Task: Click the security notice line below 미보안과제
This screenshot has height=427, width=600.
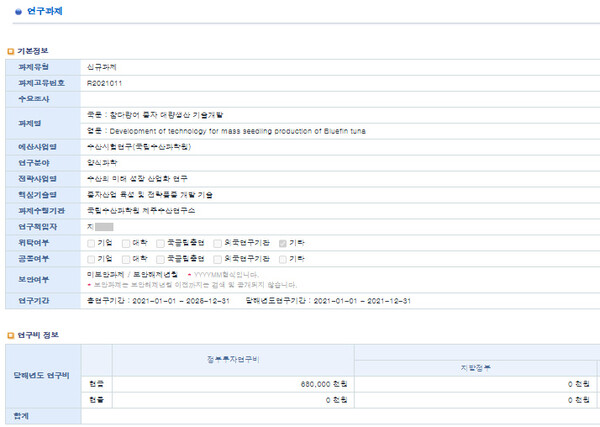Action: pos(195,285)
